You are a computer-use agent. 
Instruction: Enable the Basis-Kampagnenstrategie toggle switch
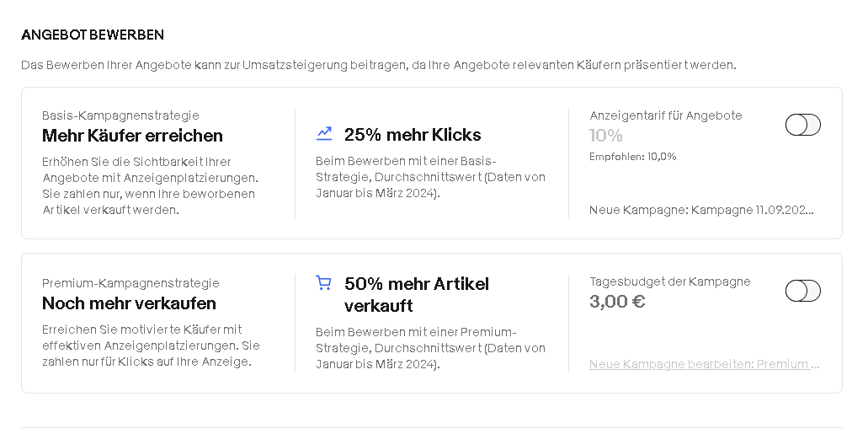tap(802, 125)
